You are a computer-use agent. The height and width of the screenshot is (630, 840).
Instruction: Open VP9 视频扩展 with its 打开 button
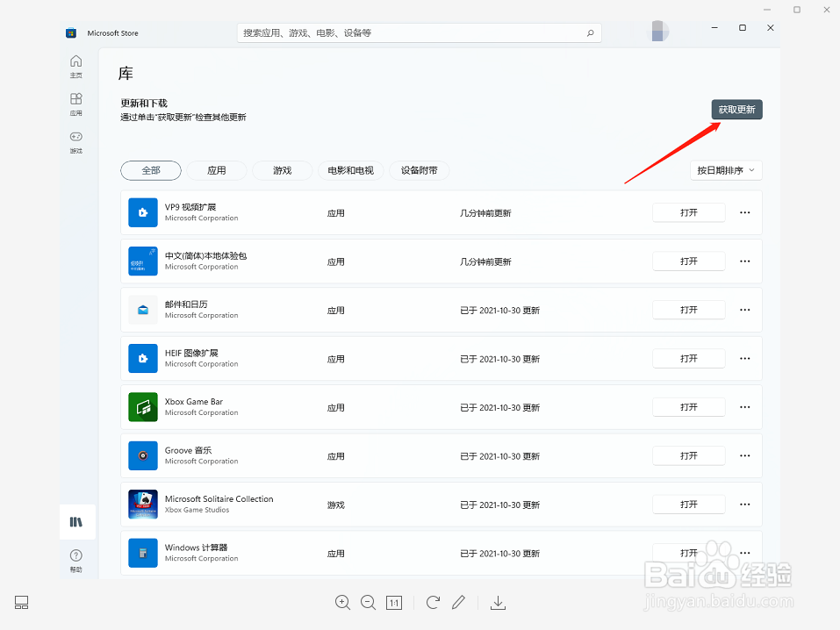(689, 212)
